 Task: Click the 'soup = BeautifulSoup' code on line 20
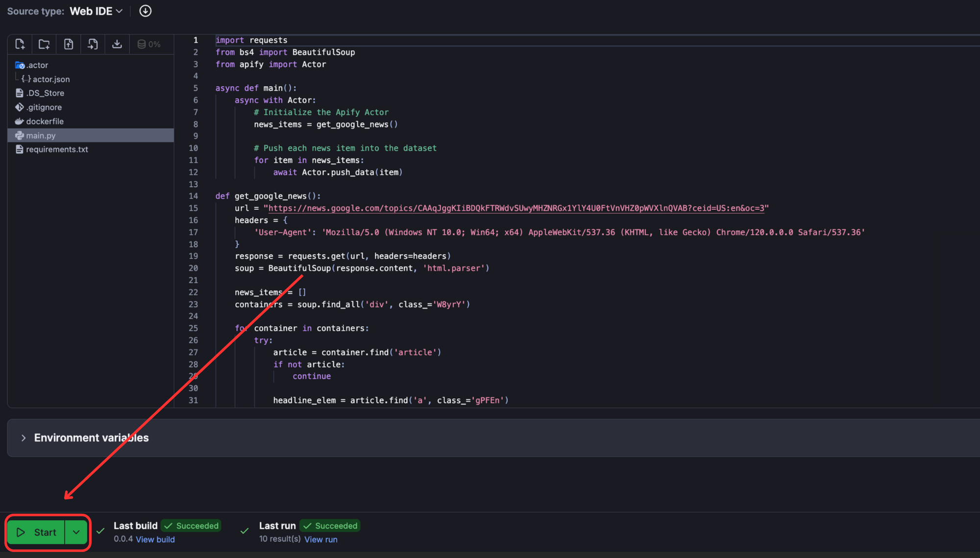click(x=362, y=268)
